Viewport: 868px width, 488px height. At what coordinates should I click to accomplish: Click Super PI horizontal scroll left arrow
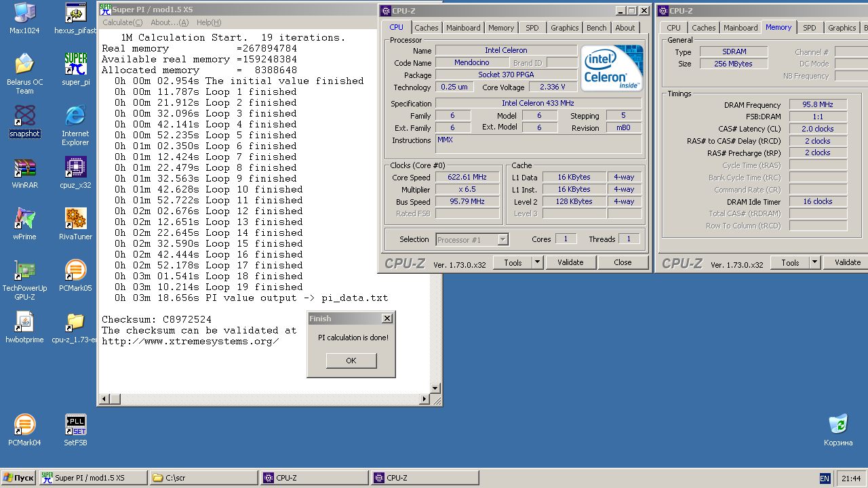[x=103, y=399]
